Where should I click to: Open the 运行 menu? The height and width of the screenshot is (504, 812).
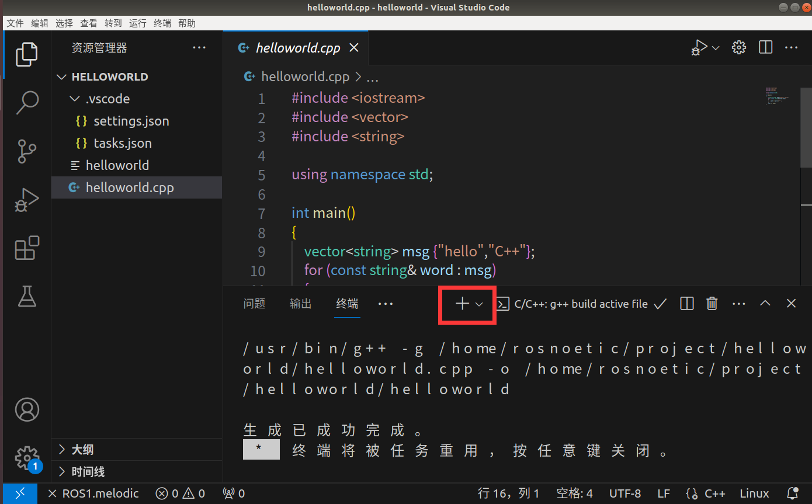pyautogui.click(x=137, y=23)
